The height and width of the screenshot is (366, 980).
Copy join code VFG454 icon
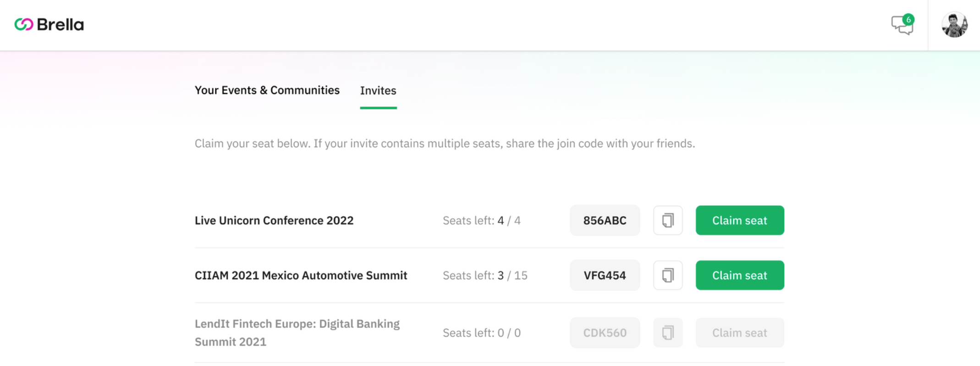(668, 276)
